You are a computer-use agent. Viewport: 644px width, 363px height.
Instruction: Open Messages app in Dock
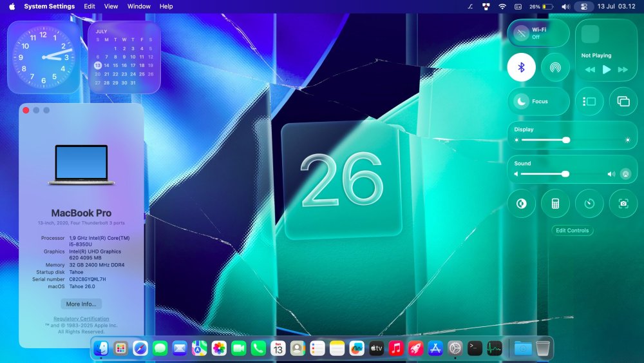pos(160,349)
